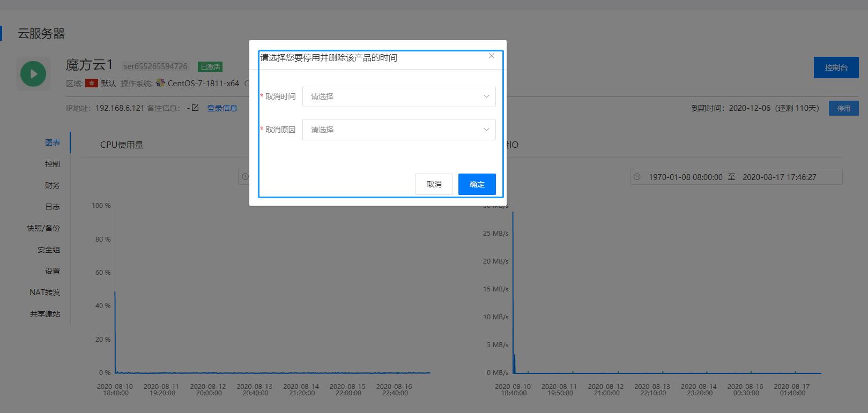This screenshot has width=868, height=413.
Task: Click the start date 1970-01-08 08:00:00
Action: coord(686,177)
